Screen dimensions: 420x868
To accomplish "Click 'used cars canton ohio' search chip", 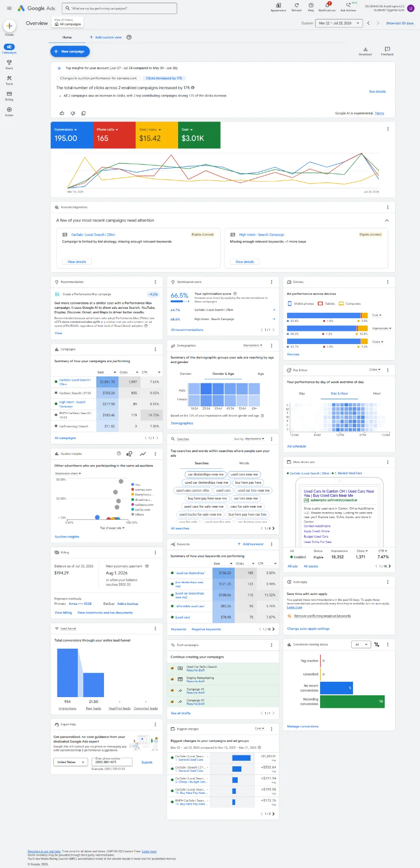I will click(x=193, y=491).
